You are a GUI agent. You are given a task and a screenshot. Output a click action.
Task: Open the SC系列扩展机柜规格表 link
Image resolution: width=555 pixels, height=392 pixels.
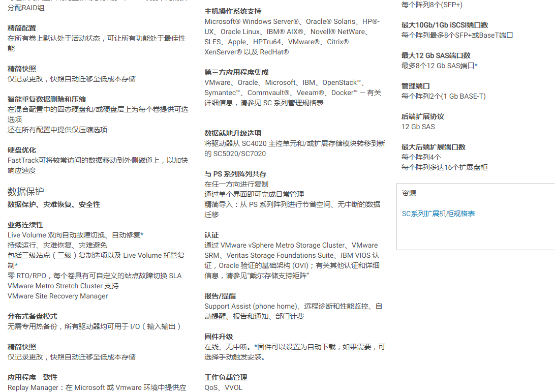pos(438,214)
